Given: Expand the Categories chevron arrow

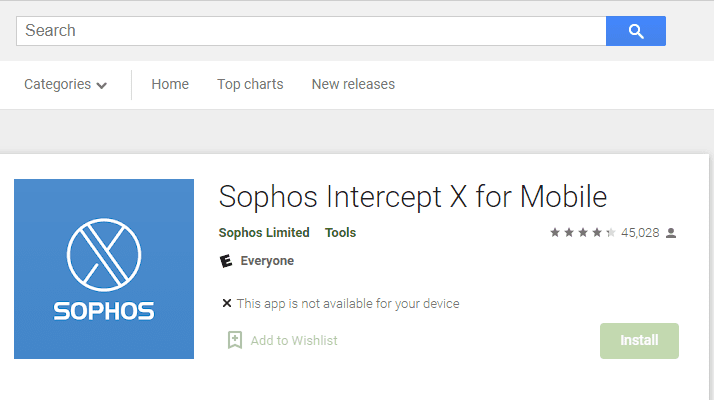Looking at the screenshot, I should 102,85.
